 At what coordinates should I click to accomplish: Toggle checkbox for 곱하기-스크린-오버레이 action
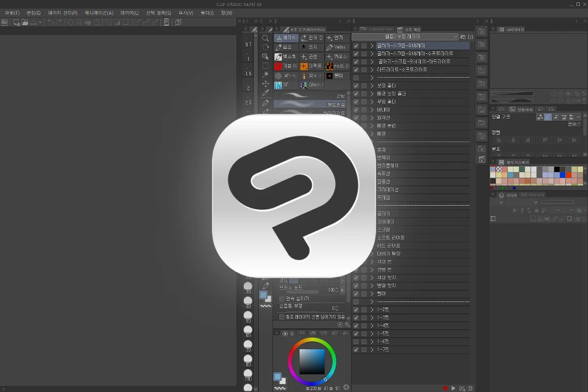(x=356, y=46)
